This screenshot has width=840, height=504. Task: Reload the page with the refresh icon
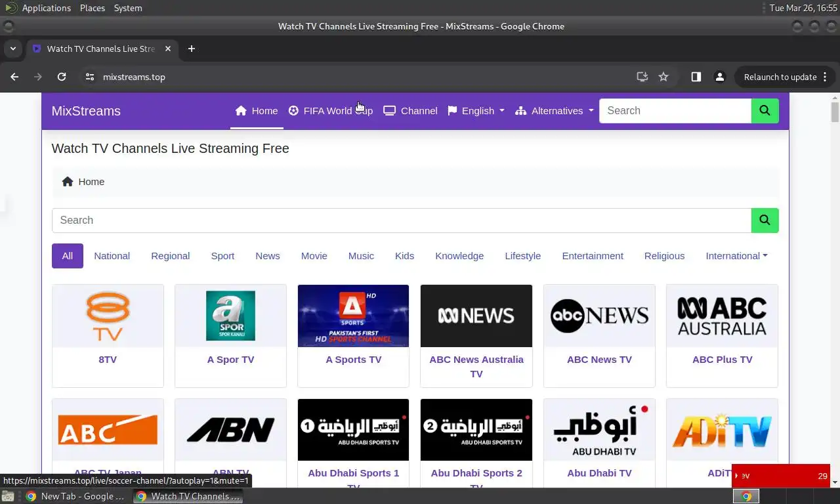[62, 77]
